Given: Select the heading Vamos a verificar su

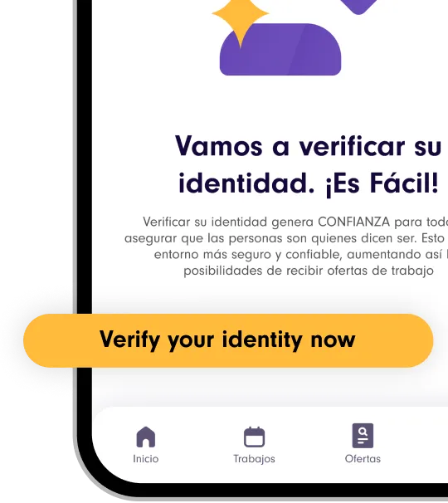Looking at the screenshot, I should click(308, 146).
